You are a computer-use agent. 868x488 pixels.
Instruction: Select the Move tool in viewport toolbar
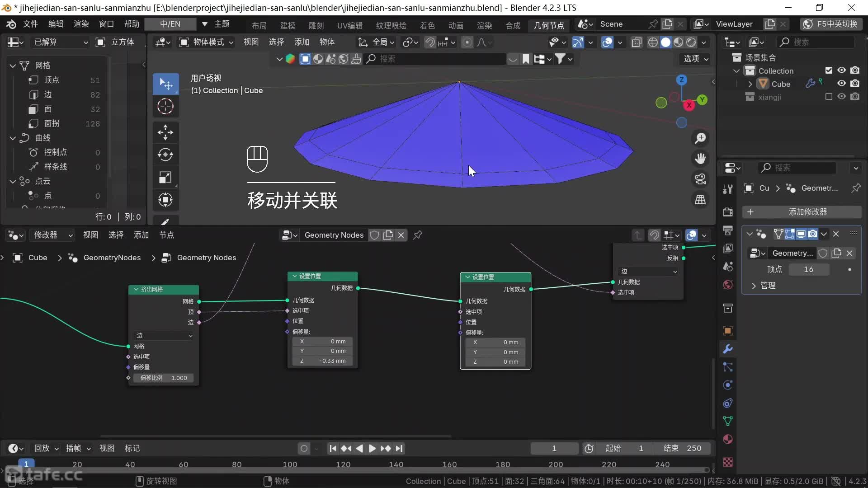coord(165,132)
